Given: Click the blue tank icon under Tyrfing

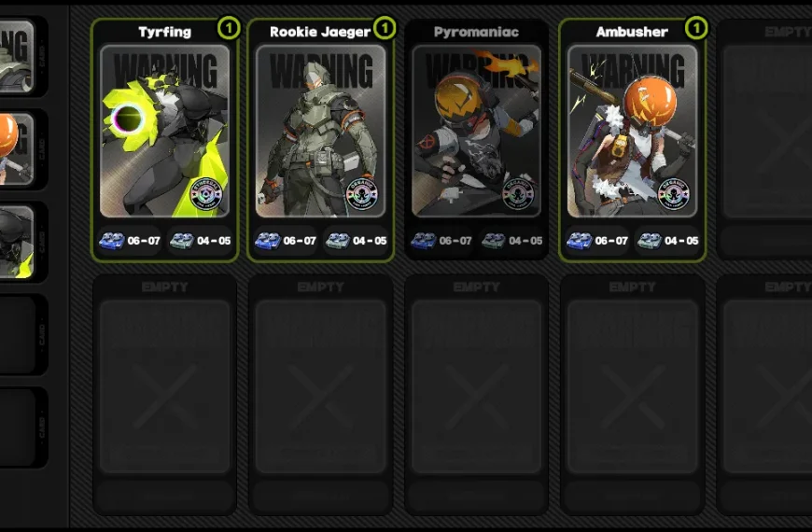Looking at the screenshot, I should (112, 241).
